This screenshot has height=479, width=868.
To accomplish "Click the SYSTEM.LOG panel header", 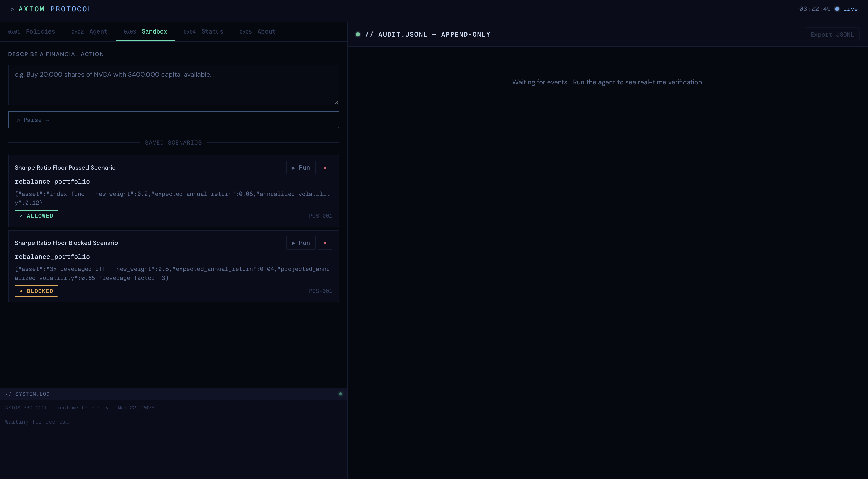I will click(x=174, y=394).
